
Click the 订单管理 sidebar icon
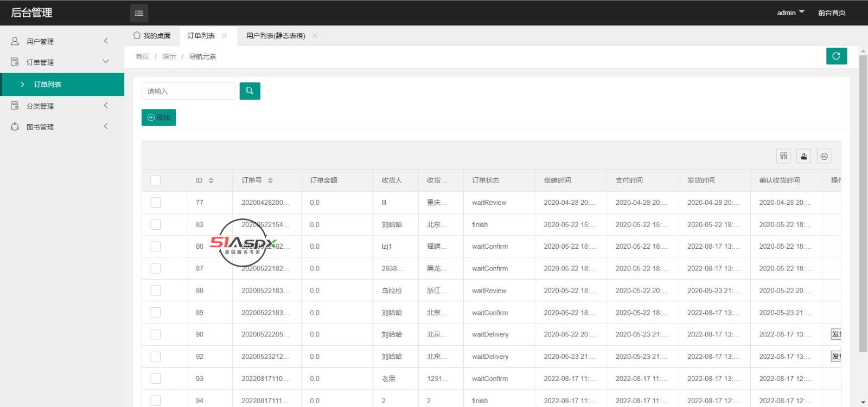coord(15,62)
